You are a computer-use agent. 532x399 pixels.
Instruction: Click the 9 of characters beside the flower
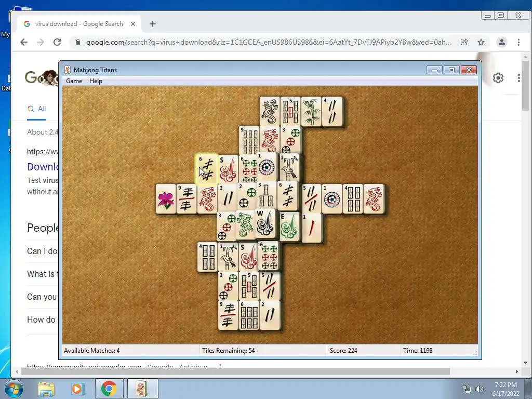click(x=187, y=199)
